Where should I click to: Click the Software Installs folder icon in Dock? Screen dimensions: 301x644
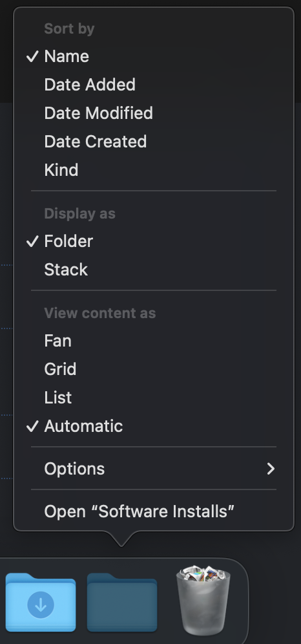(x=122, y=602)
